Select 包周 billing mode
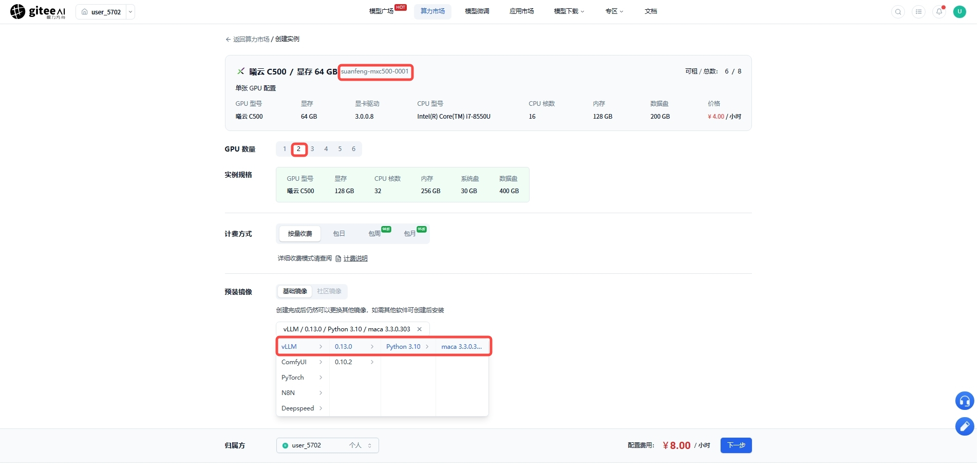The width and height of the screenshot is (980, 469). coord(375,234)
